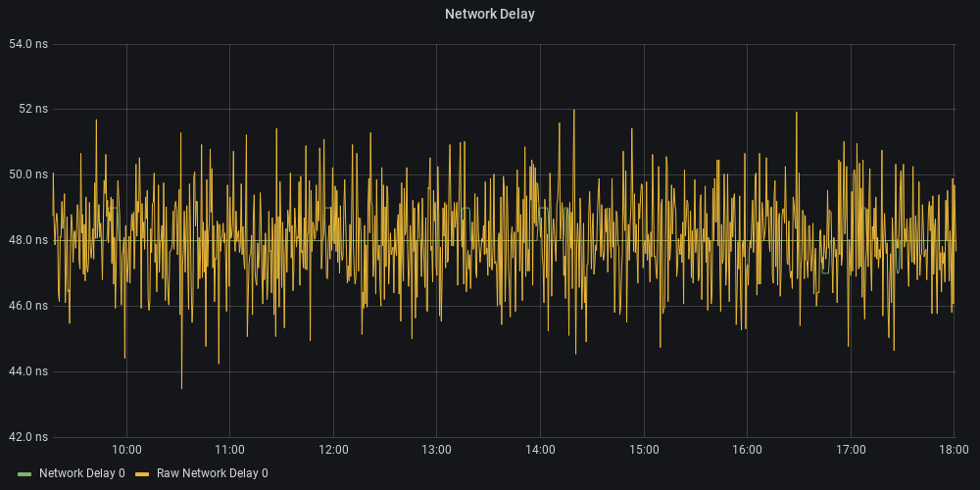Screen dimensions: 980x490
Task: Click the 48.0 ns y-axis label
Action: (28, 240)
